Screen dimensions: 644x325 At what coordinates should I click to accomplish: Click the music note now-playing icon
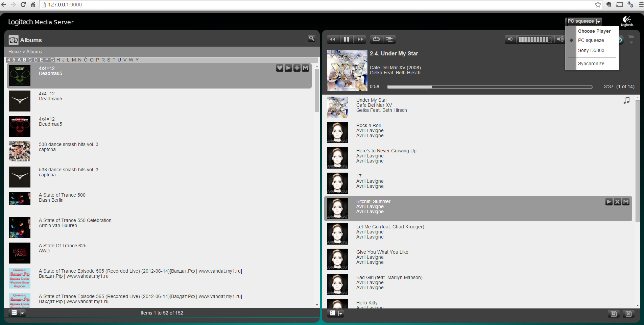(x=627, y=100)
